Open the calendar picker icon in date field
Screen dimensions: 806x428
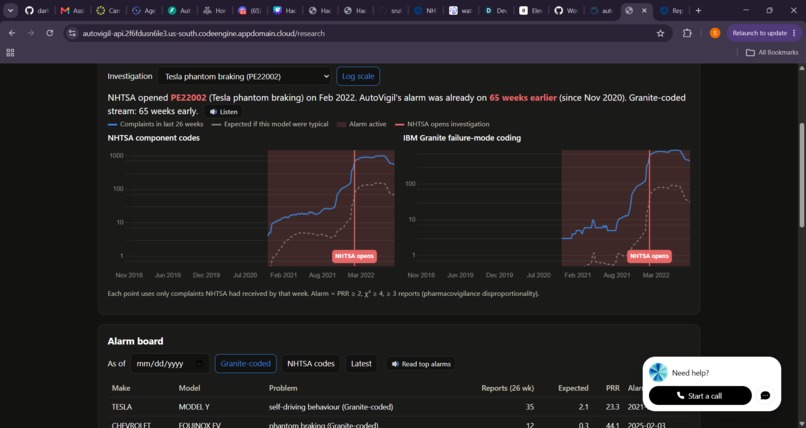199,364
